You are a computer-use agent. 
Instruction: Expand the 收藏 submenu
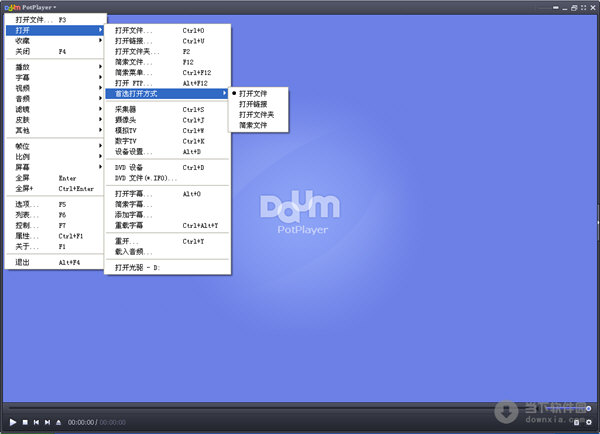point(55,41)
